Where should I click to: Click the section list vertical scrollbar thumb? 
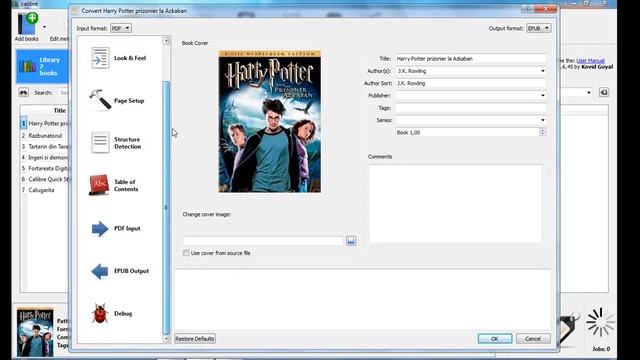point(166,207)
